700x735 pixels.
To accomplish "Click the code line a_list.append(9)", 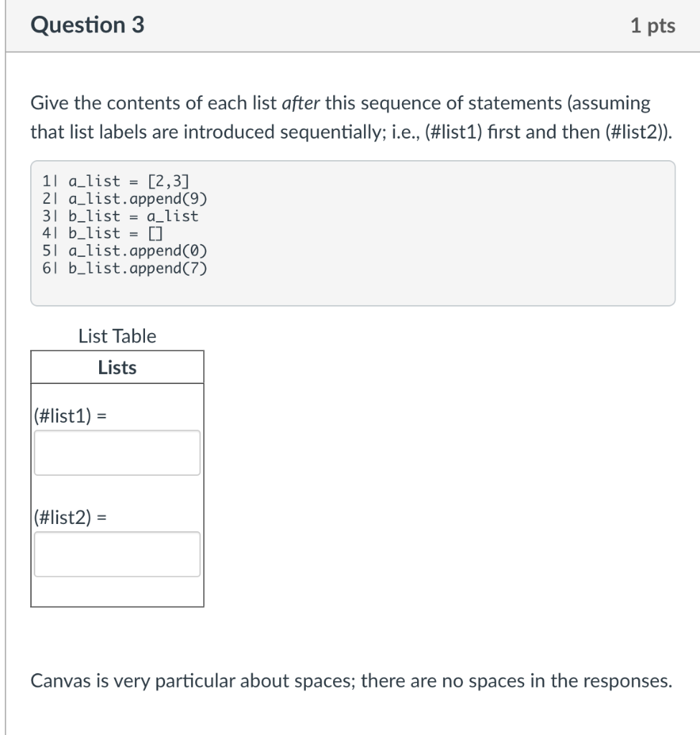I will click(x=126, y=199).
